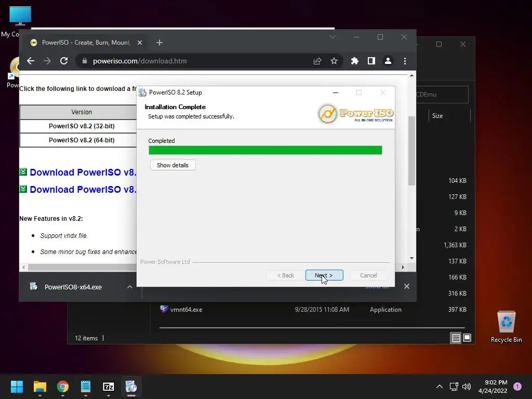Open clock showing 9:02 PM
The height and width of the screenshot is (399, 532).
[x=493, y=387]
